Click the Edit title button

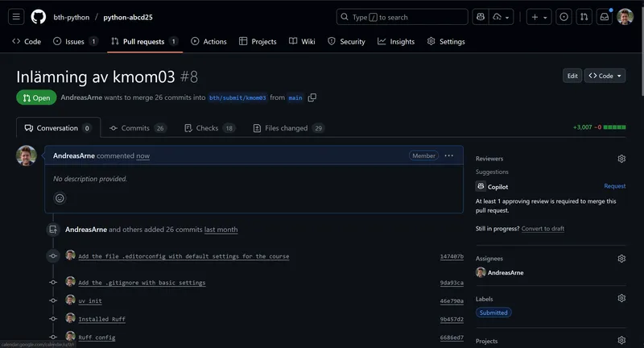(x=572, y=76)
